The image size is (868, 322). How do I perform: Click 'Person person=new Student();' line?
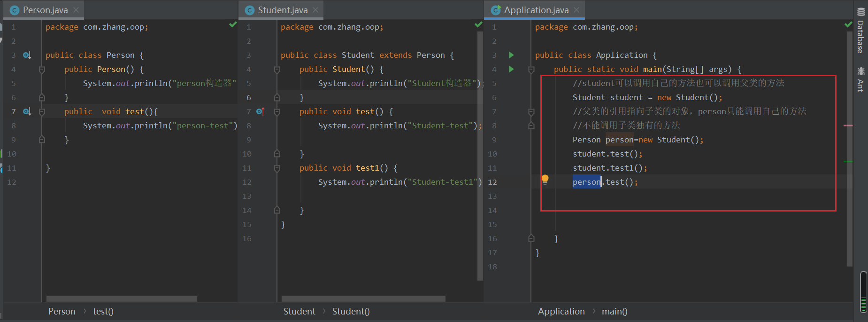point(638,140)
